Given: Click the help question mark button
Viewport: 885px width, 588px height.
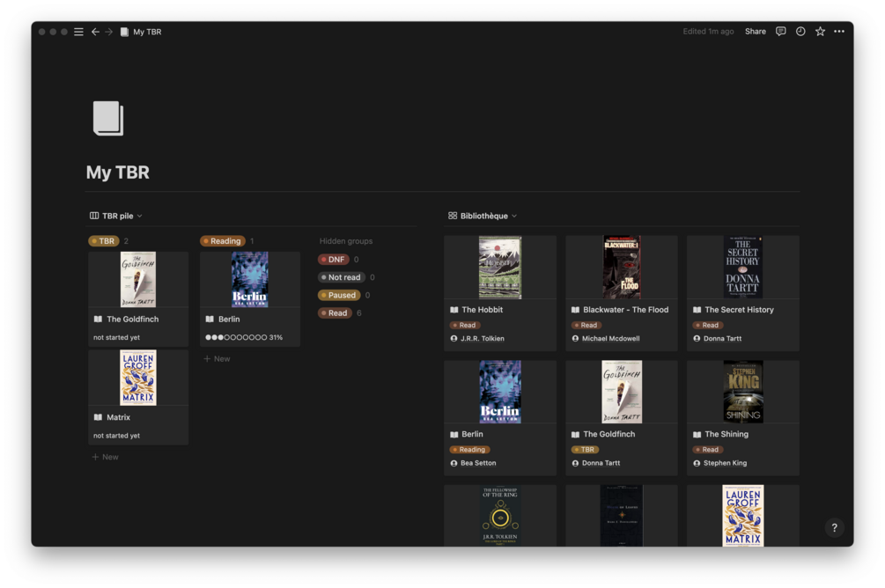Looking at the screenshot, I should 834,527.
